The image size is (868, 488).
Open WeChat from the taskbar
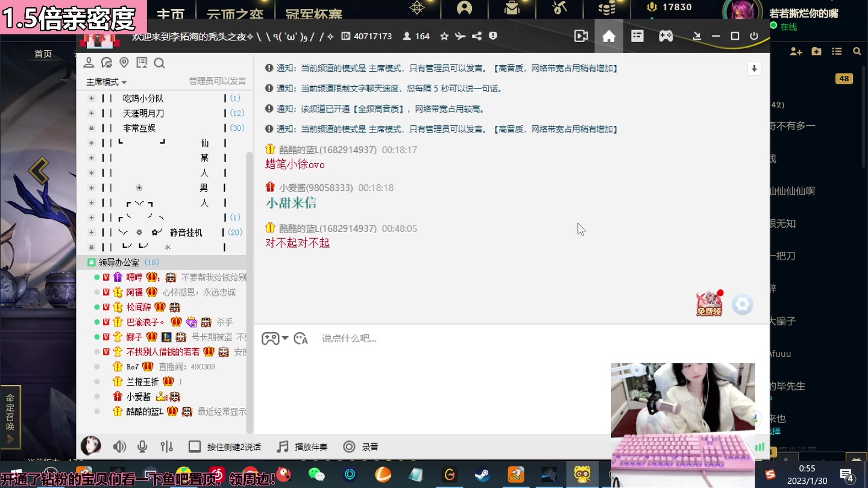point(316,475)
